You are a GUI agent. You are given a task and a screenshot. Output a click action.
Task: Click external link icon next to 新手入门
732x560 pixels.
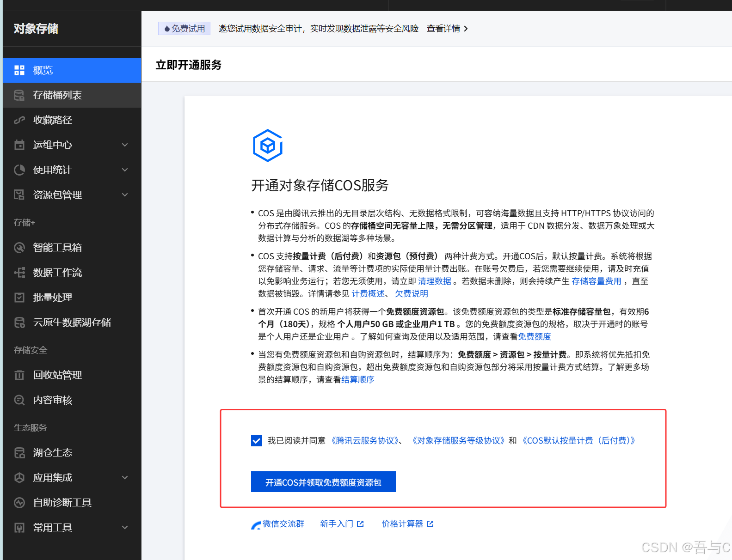[360, 524]
